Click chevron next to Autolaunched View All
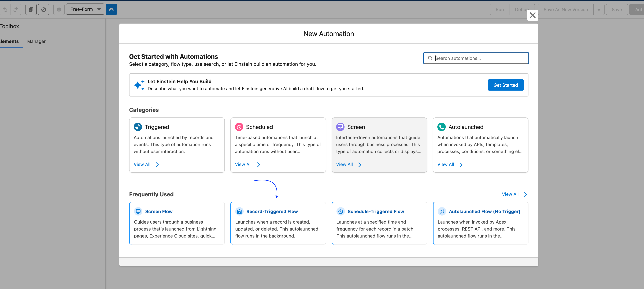This screenshot has height=289, width=644. (x=461, y=165)
